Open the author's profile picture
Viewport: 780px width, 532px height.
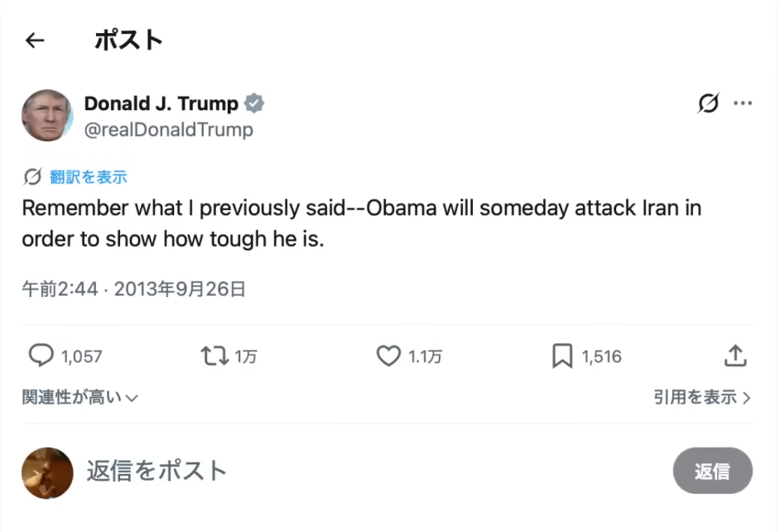tap(47, 115)
